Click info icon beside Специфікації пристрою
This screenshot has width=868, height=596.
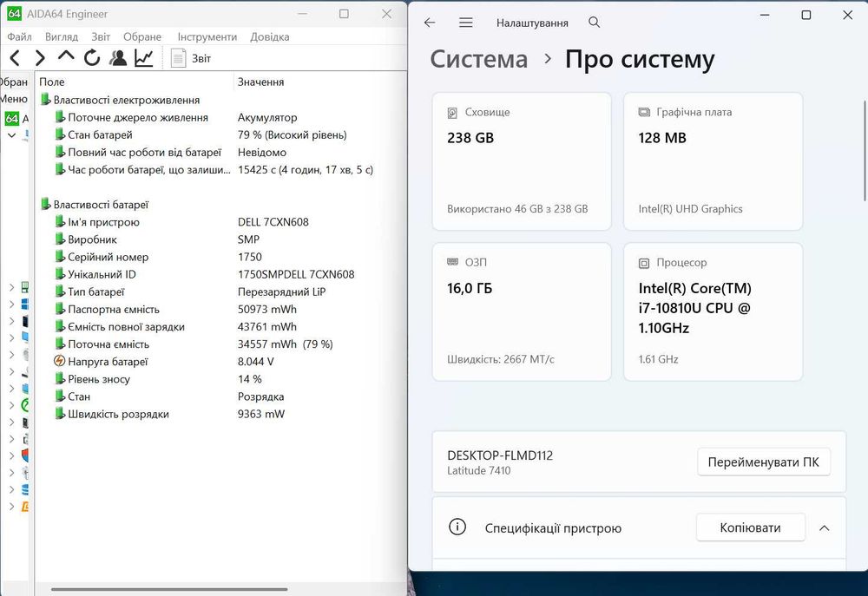point(457,527)
